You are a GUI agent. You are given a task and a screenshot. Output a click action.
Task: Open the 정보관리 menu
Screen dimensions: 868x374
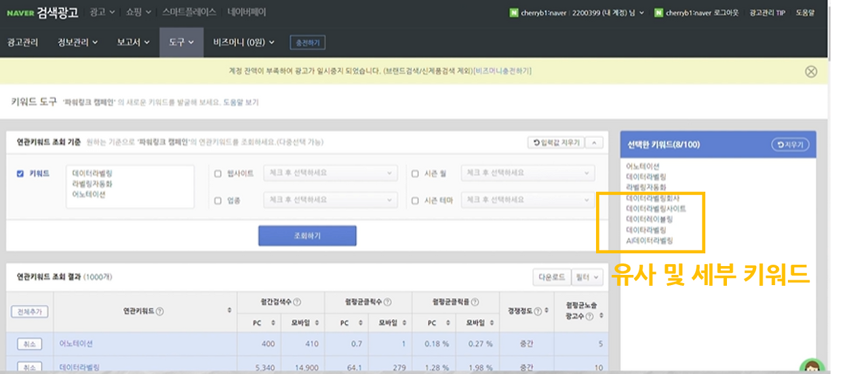(x=77, y=42)
